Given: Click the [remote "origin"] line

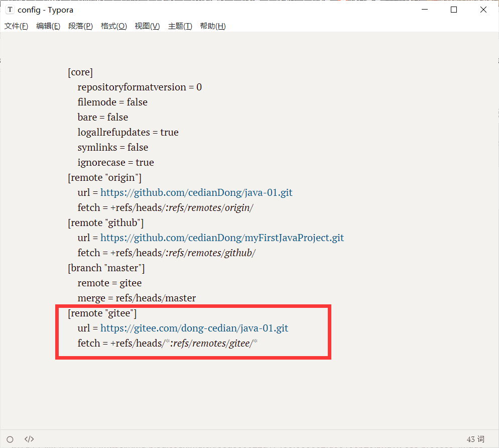Looking at the screenshot, I should (105, 177).
